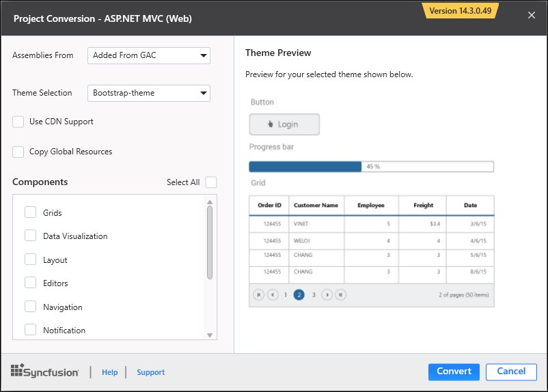Click Employee column header
The height and width of the screenshot is (392, 548).
pos(371,206)
